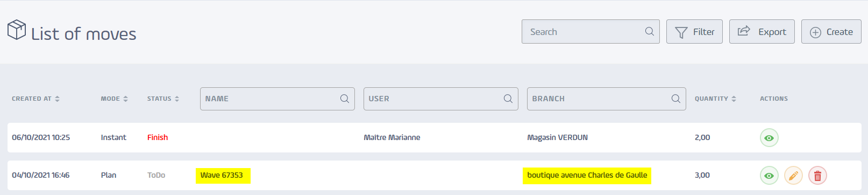Sort by CREATED AT column
The image size is (868, 195).
click(x=36, y=99)
